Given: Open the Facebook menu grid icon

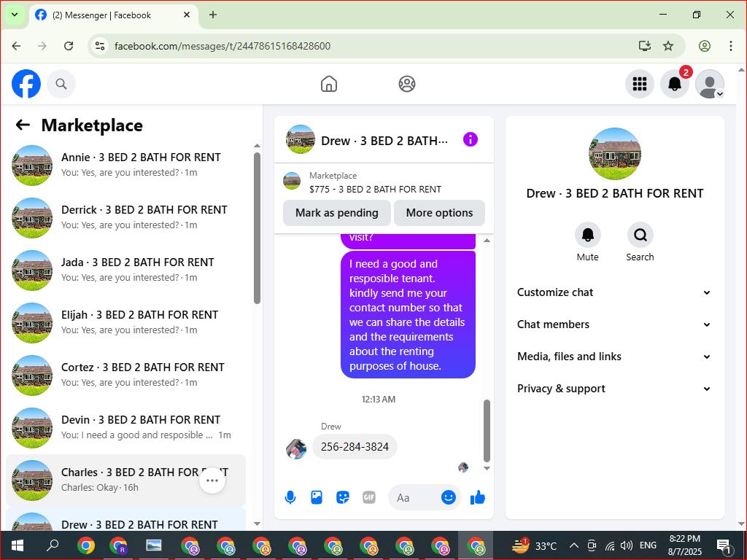Looking at the screenshot, I should (x=639, y=84).
